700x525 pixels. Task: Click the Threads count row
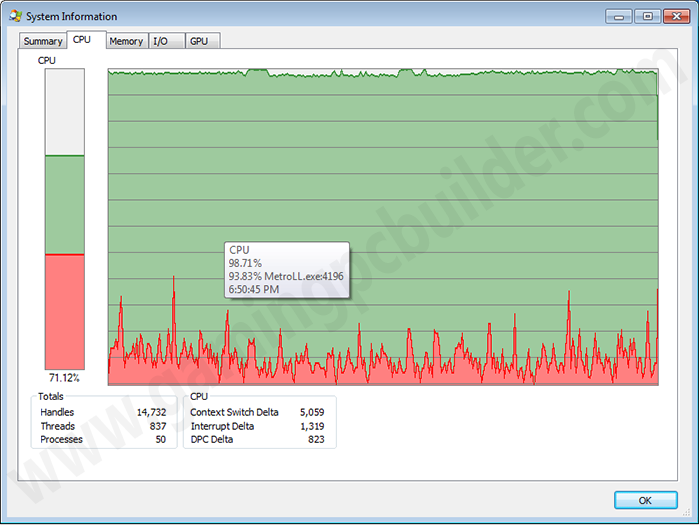click(103, 426)
